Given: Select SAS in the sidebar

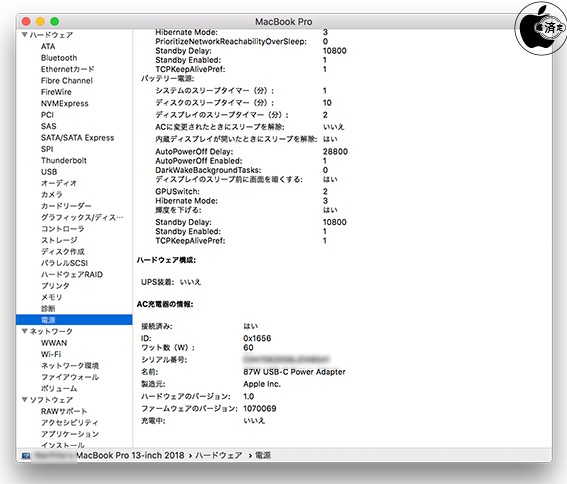Looking at the screenshot, I should point(48,126).
